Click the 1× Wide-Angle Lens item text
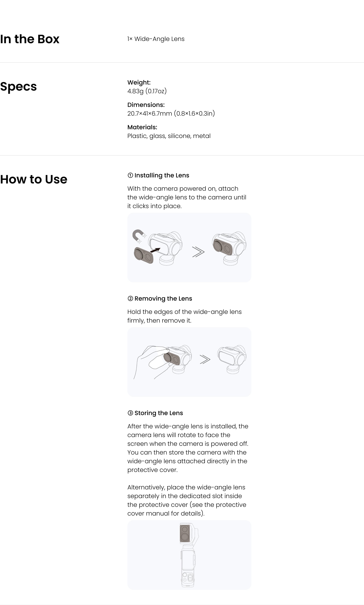The width and height of the screenshot is (364, 605). click(x=156, y=39)
